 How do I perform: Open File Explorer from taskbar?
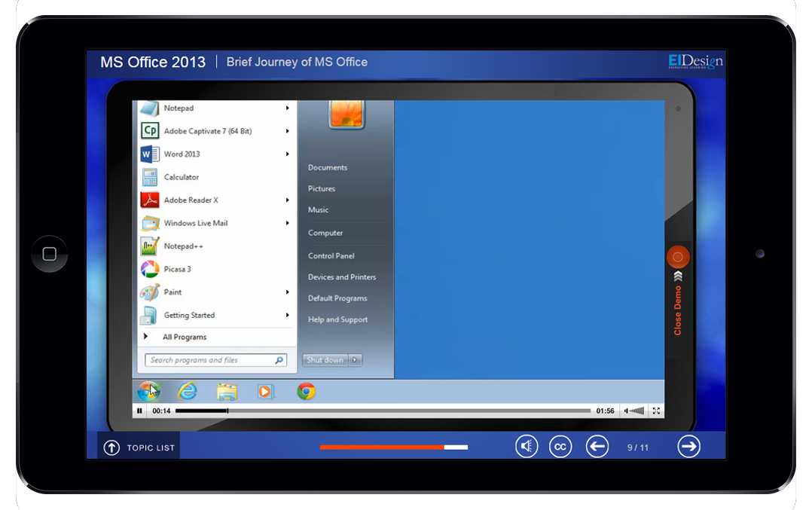click(x=227, y=392)
